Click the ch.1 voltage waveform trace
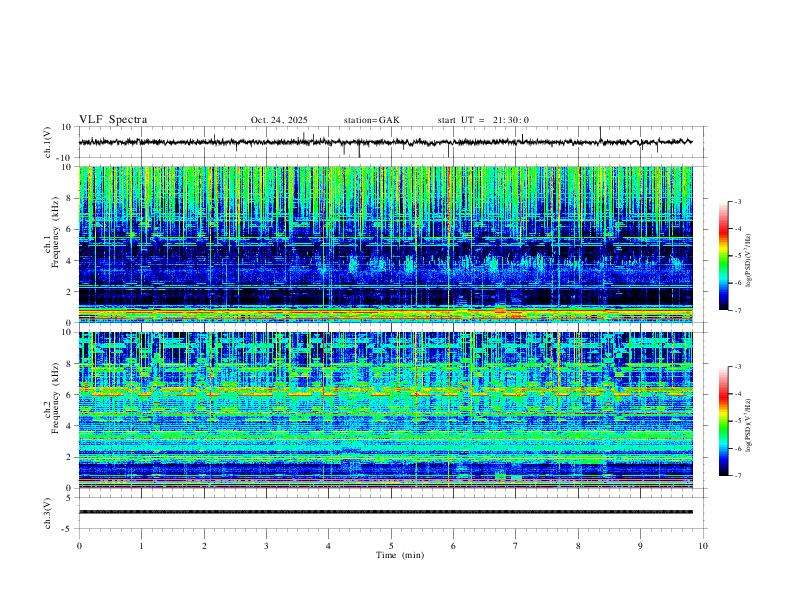The width and height of the screenshot is (792, 612). pos(385,142)
